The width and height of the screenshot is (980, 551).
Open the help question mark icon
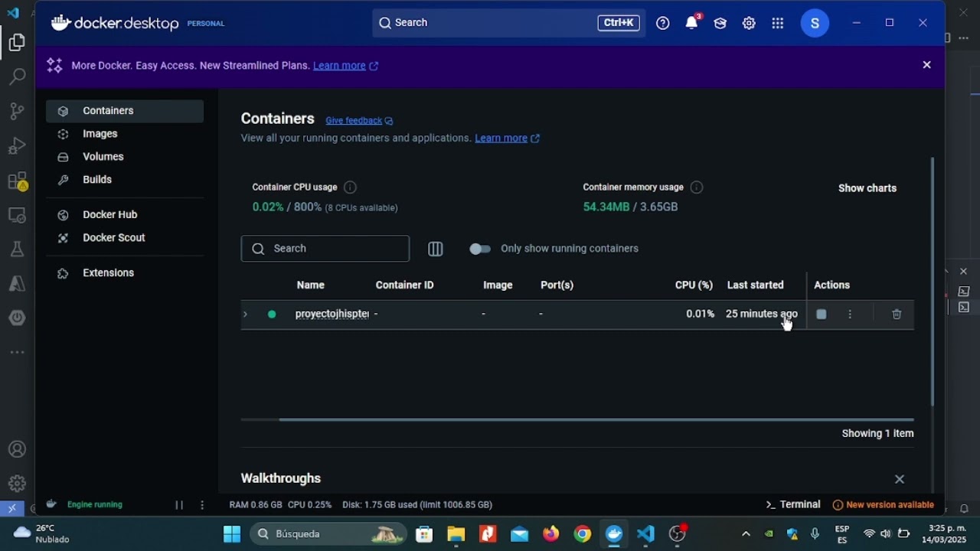coord(663,24)
